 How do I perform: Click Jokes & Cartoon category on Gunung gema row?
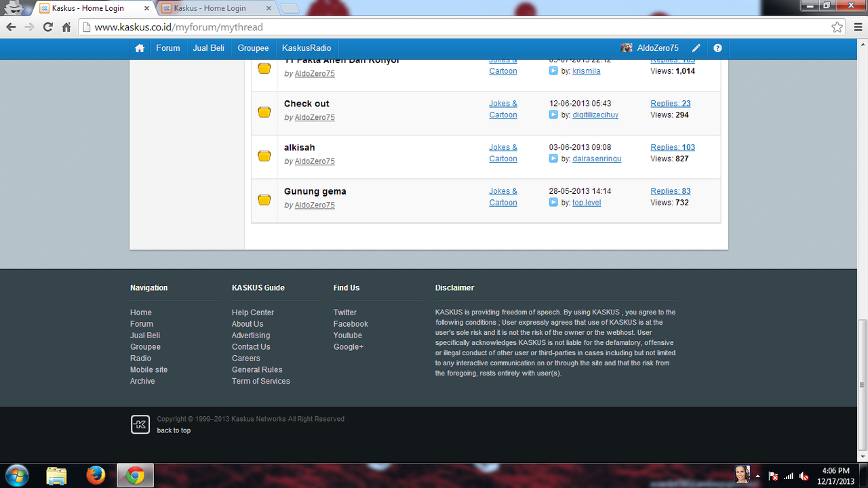[x=503, y=197]
